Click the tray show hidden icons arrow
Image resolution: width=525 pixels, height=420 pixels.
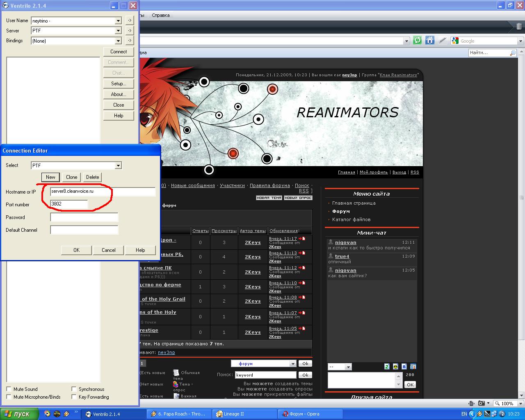tap(473, 414)
